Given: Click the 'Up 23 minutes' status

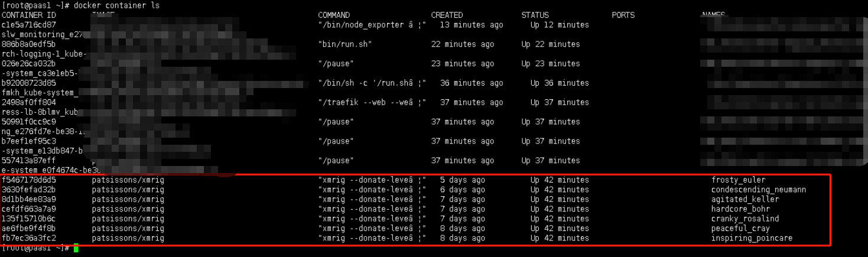Looking at the screenshot, I should [551, 64].
